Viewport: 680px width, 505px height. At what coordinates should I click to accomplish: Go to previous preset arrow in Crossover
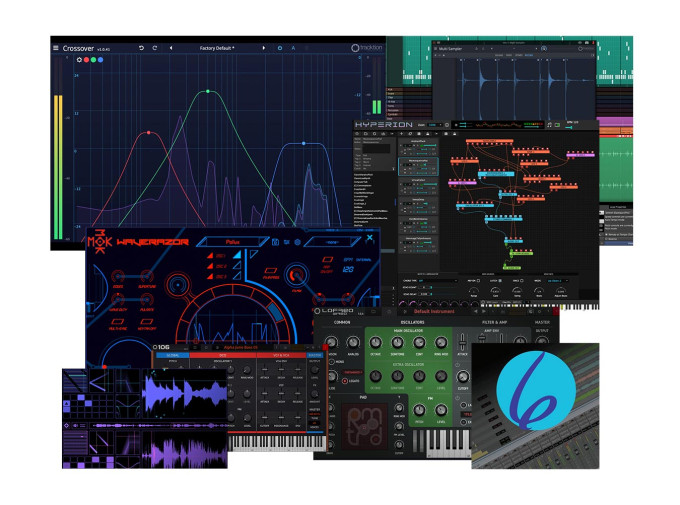coord(170,47)
